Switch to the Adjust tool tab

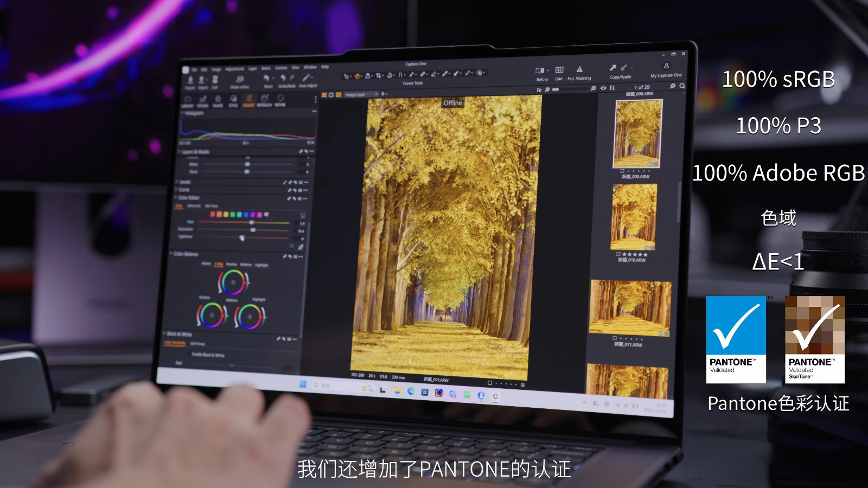(x=249, y=101)
